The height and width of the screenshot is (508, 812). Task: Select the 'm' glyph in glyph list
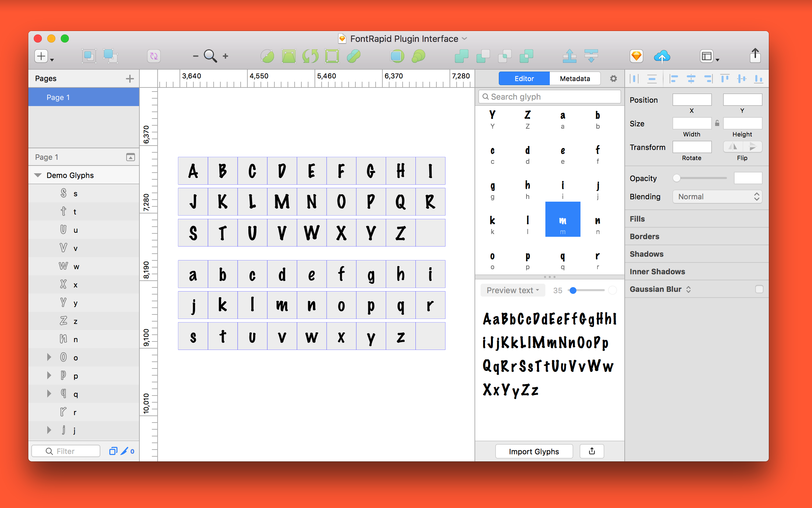(563, 219)
